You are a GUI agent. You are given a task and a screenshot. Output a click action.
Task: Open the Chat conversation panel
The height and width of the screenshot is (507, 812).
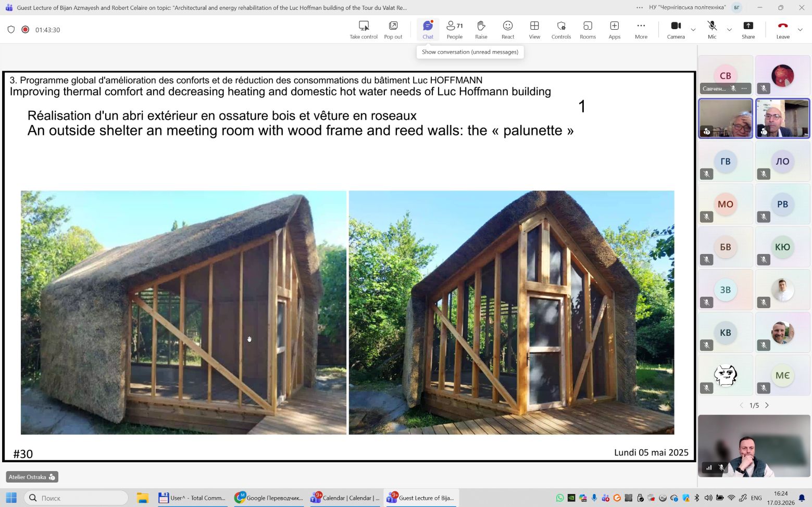pos(428,30)
